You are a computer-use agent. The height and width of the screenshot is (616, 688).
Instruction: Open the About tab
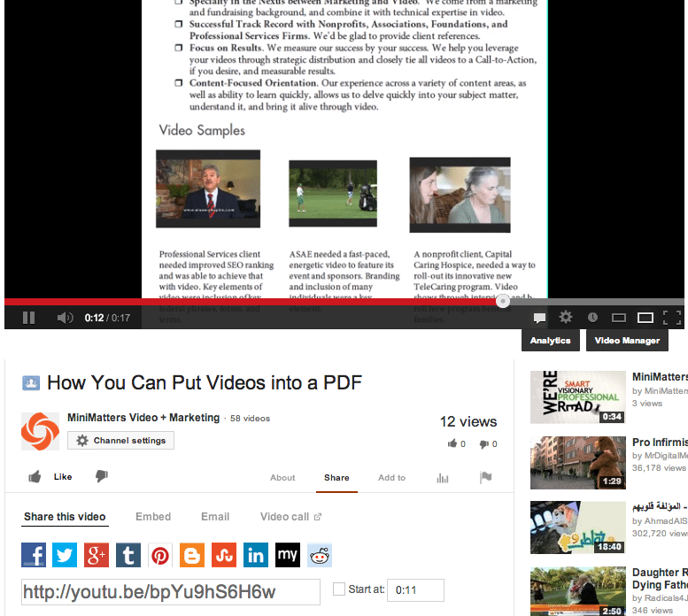(282, 478)
